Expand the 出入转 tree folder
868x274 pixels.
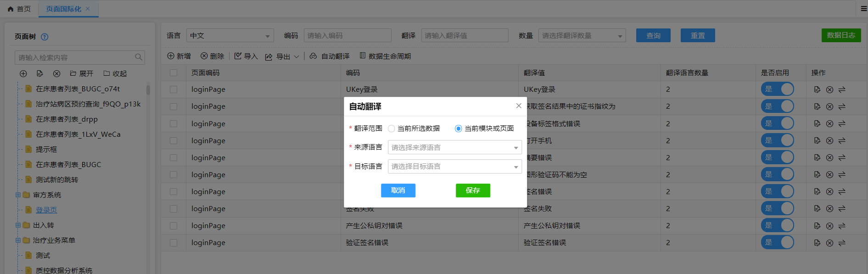pos(18,225)
